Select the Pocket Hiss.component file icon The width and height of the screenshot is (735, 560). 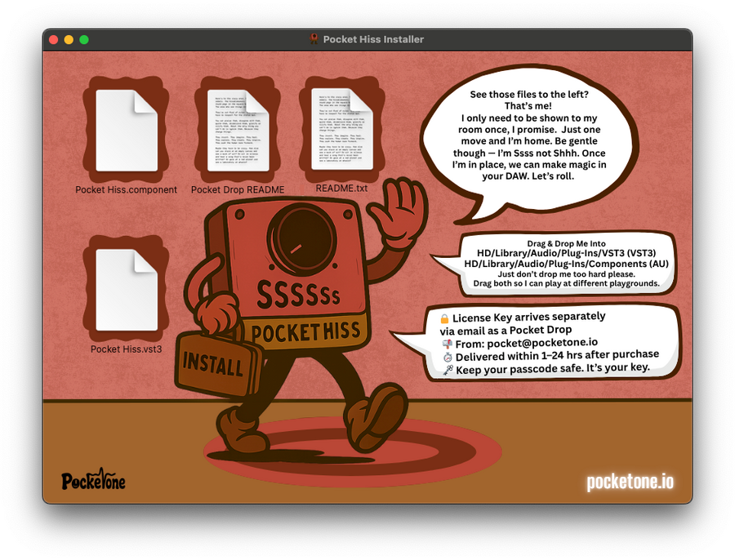pos(126,130)
